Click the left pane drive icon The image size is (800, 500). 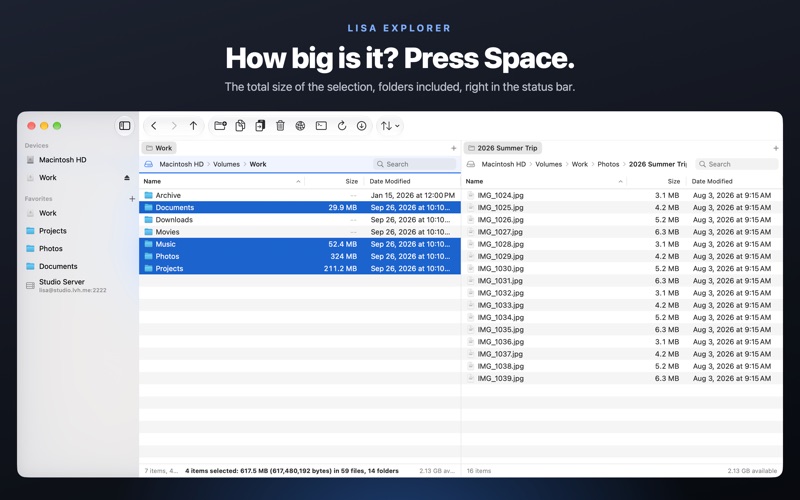coord(148,164)
